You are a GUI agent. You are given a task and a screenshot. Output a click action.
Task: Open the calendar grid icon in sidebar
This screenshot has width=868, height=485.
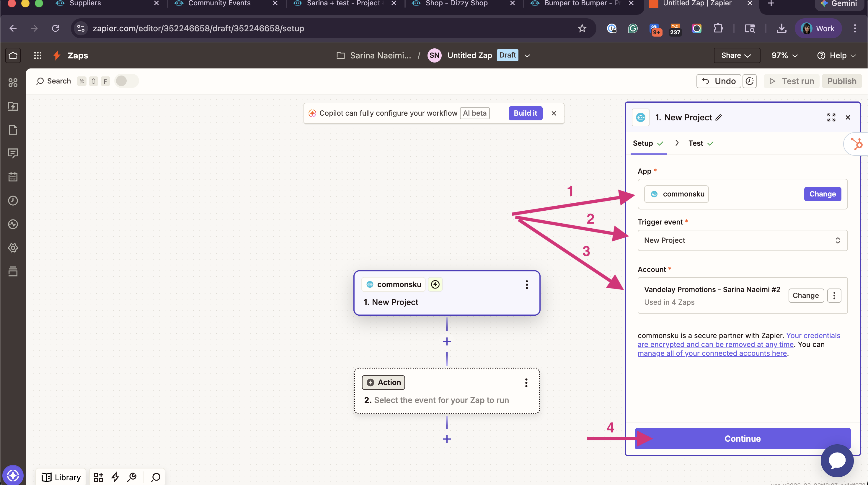tap(13, 177)
